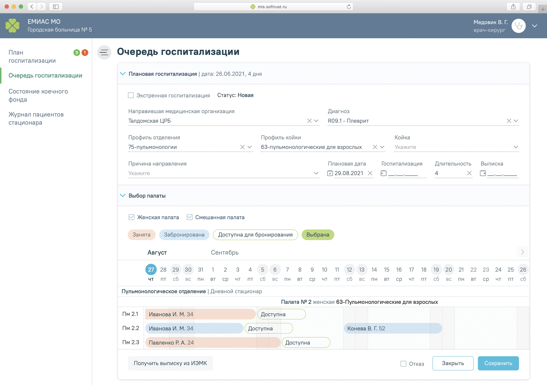
Task: Select Доступна slot for bed Пм 2.1
Action: point(281,314)
